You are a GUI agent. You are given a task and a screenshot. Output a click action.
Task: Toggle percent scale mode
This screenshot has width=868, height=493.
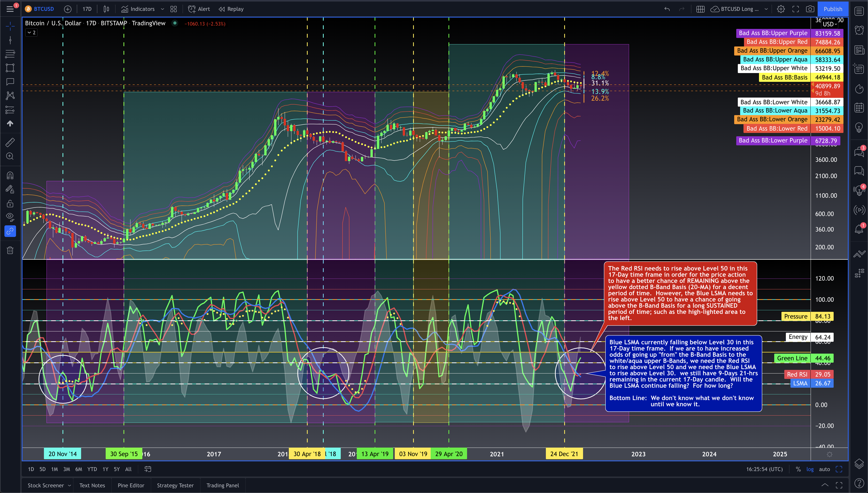798,469
